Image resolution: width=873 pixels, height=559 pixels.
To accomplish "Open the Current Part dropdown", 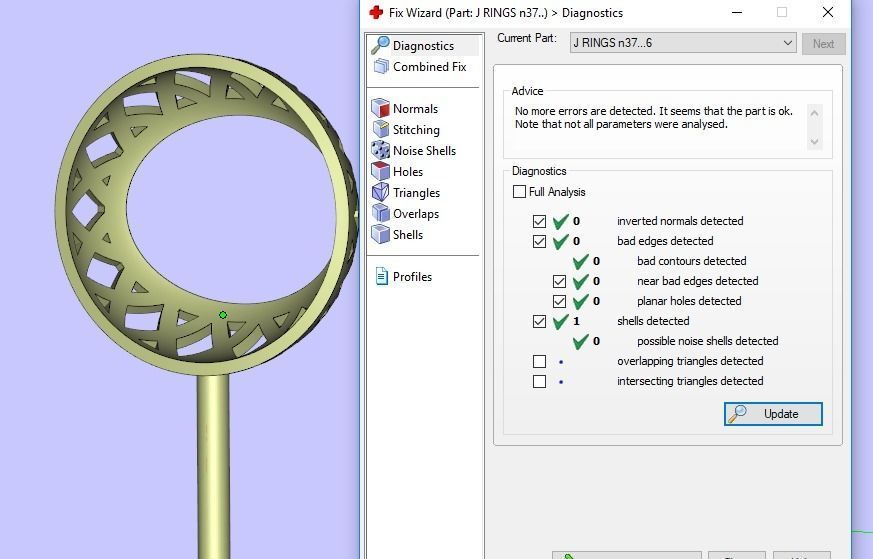I will pyautogui.click(x=683, y=43).
